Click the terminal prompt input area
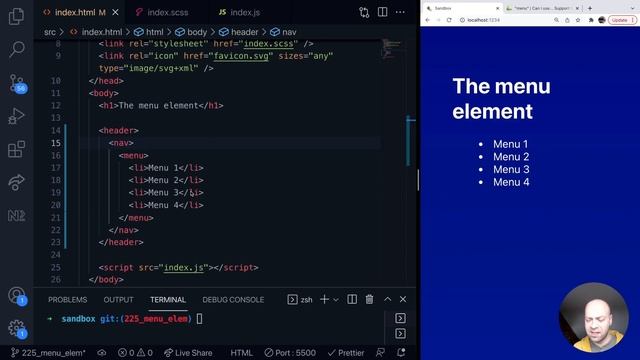Image resolution: width=640 pixels, height=360 pixels. click(x=199, y=319)
